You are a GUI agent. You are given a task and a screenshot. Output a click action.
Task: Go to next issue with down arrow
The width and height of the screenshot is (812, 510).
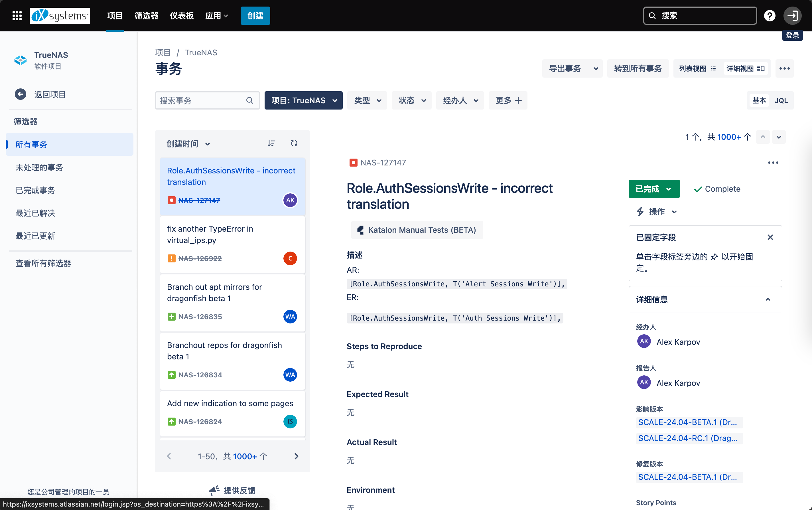point(779,137)
